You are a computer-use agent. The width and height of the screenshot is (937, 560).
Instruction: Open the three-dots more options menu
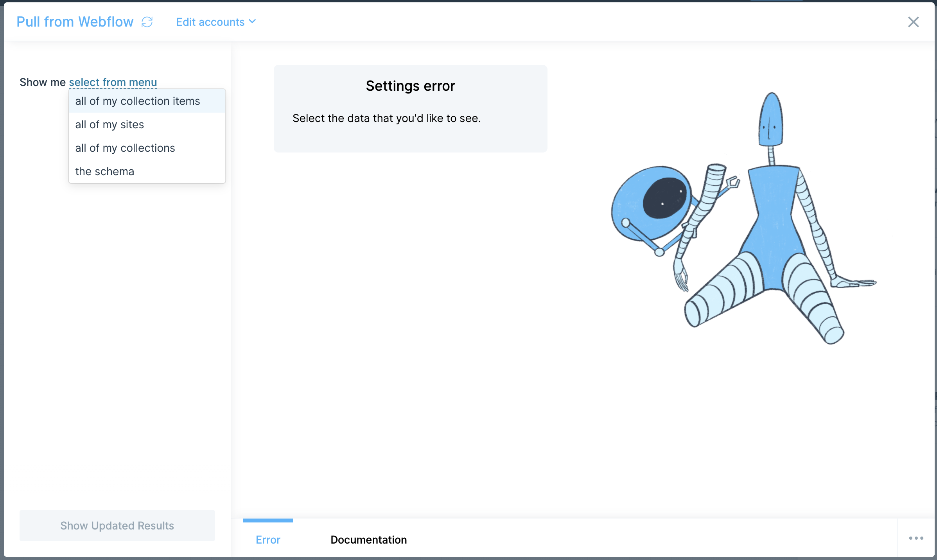(x=916, y=538)
